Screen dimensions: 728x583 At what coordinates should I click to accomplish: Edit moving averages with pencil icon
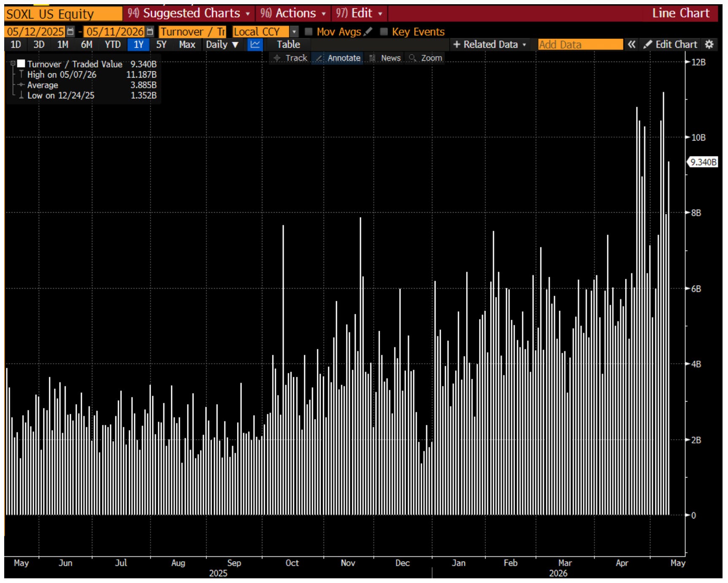(368, 32)
